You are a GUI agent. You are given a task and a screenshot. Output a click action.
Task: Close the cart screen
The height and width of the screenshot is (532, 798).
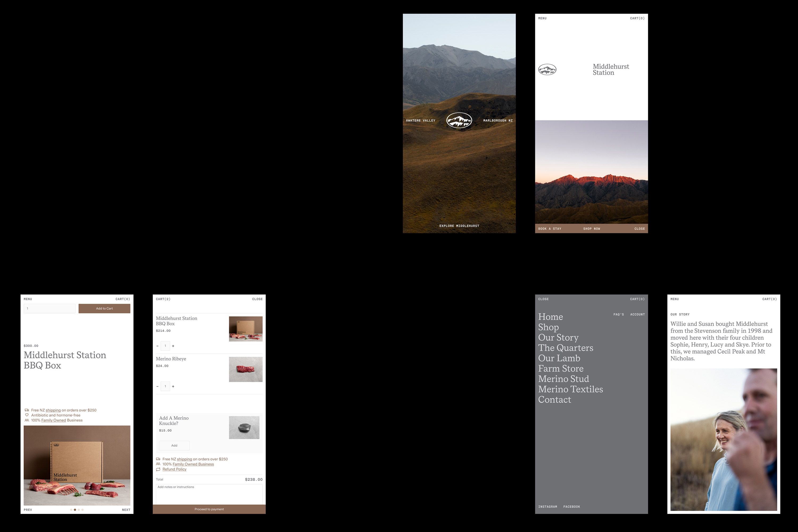(257, 299)
